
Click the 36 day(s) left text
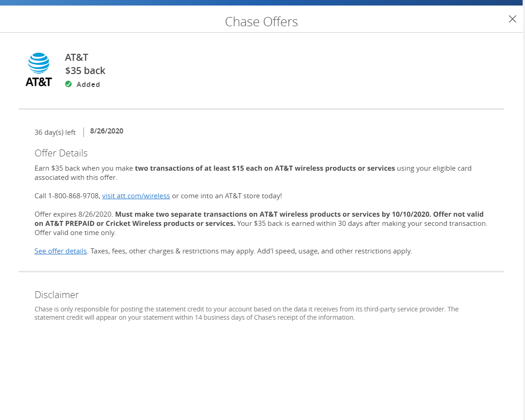pyautogui.click(x=55, y=132)
